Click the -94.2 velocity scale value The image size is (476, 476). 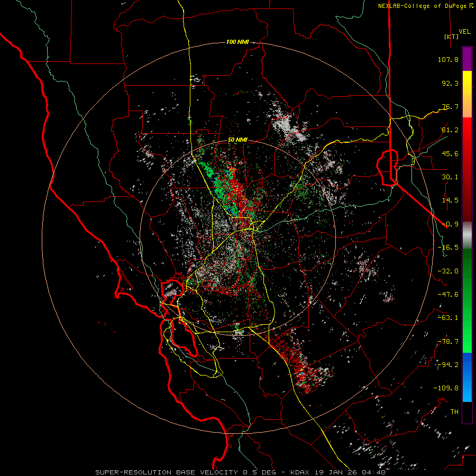tap(448, 365)
